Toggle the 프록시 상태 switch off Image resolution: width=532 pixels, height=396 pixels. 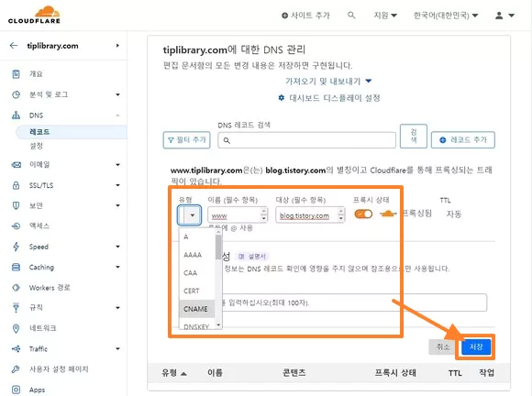point(363,214)
